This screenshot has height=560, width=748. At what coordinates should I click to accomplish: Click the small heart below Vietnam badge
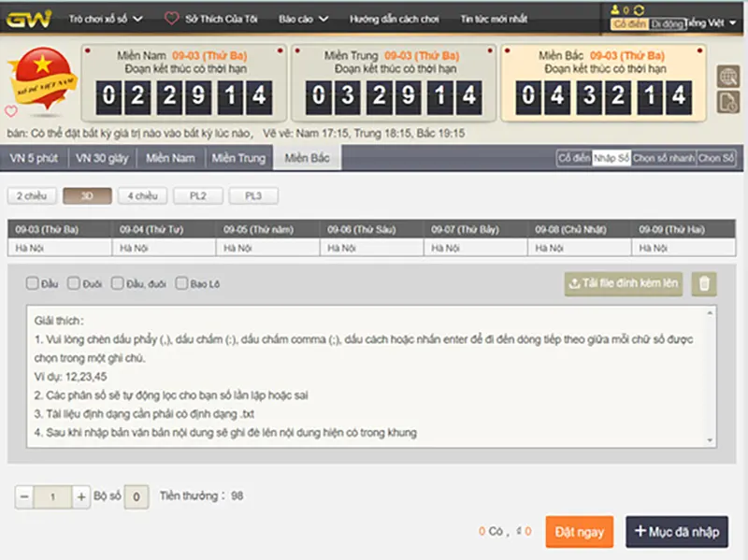[x=10, y=110]
